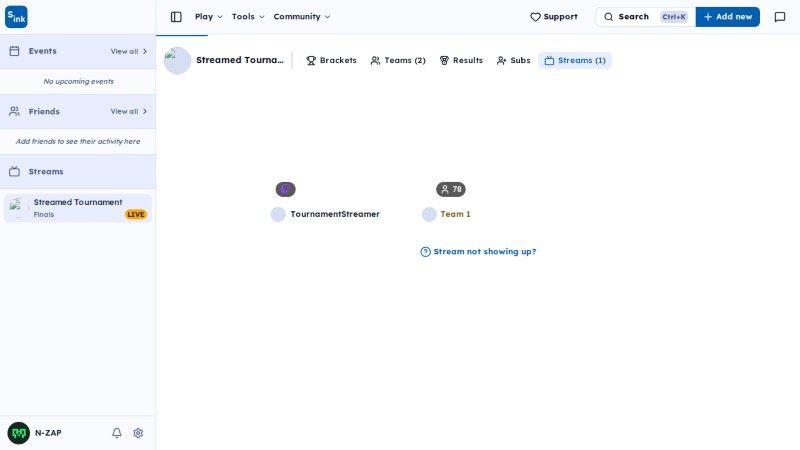Click the Streams TV icon in sidebar
The width and height of the screenshot is (800, 450).
point(14,171)
